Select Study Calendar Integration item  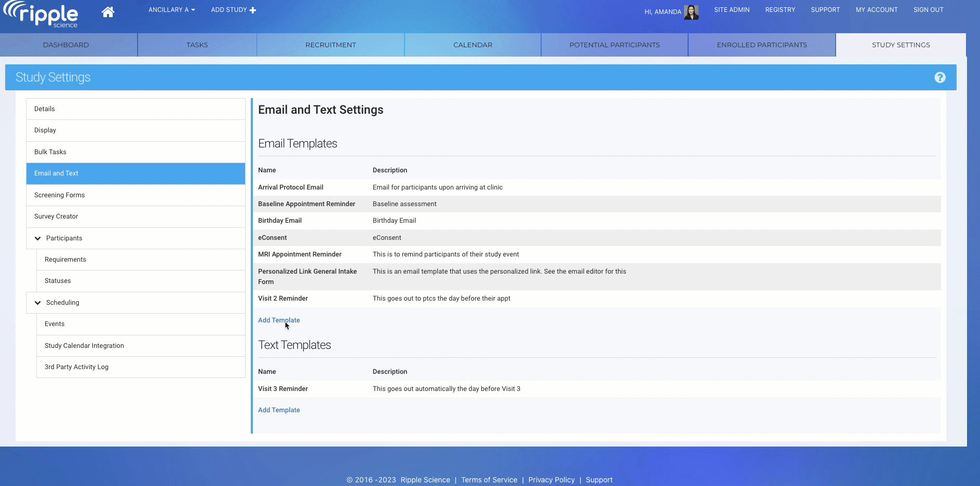tap(84, 346)
